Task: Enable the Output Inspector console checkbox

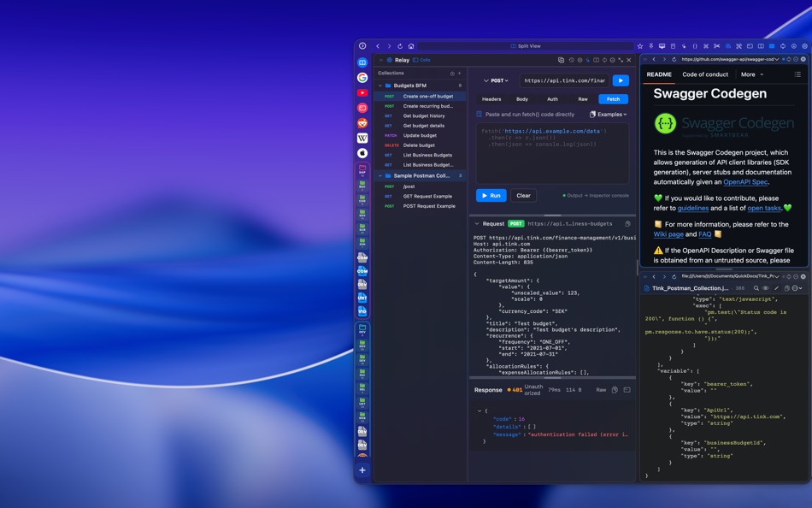Action: pos(564,196)
